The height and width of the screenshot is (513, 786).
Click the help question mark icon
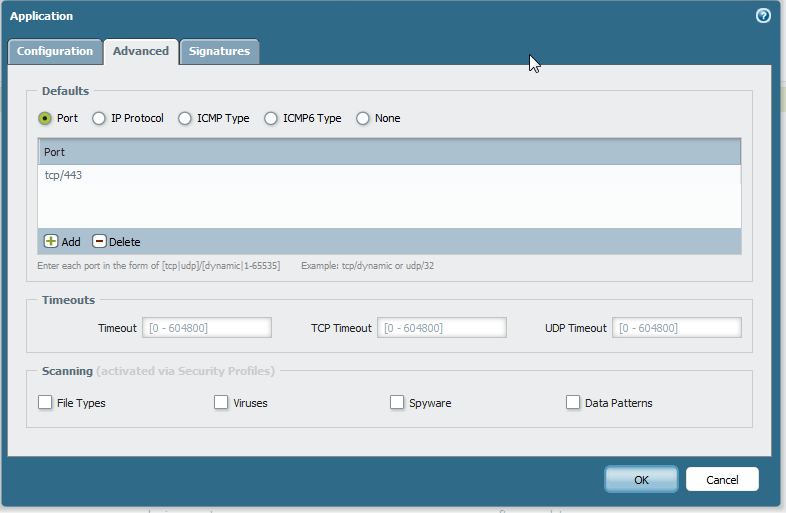763,16
